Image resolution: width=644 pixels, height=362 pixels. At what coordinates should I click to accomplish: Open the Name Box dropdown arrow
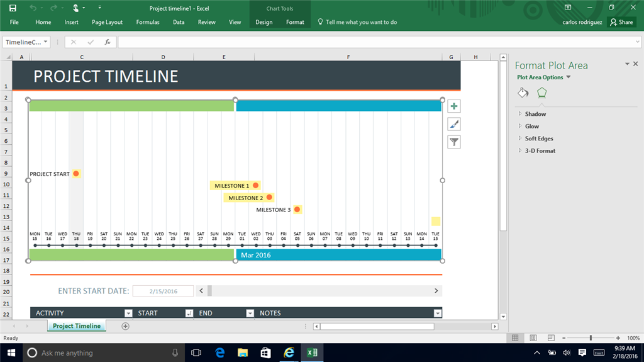pyautogui.click(x=45, y=42)
